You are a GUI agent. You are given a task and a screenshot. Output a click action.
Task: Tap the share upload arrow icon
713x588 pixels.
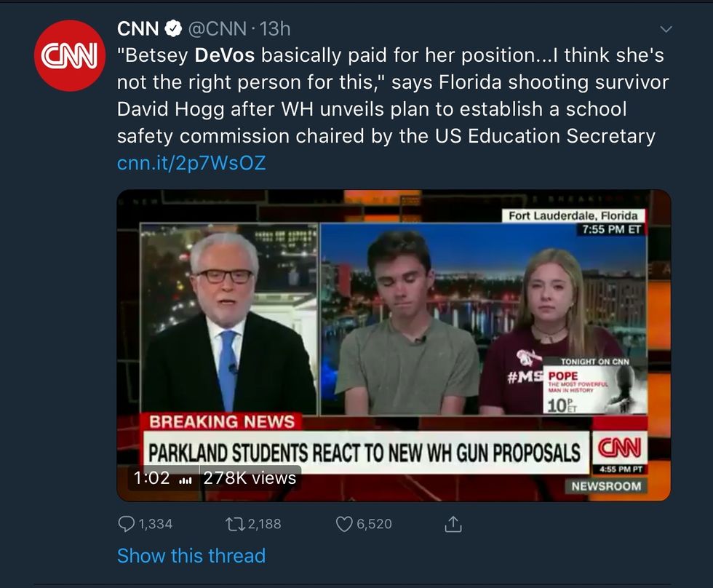tap(452, 524)
